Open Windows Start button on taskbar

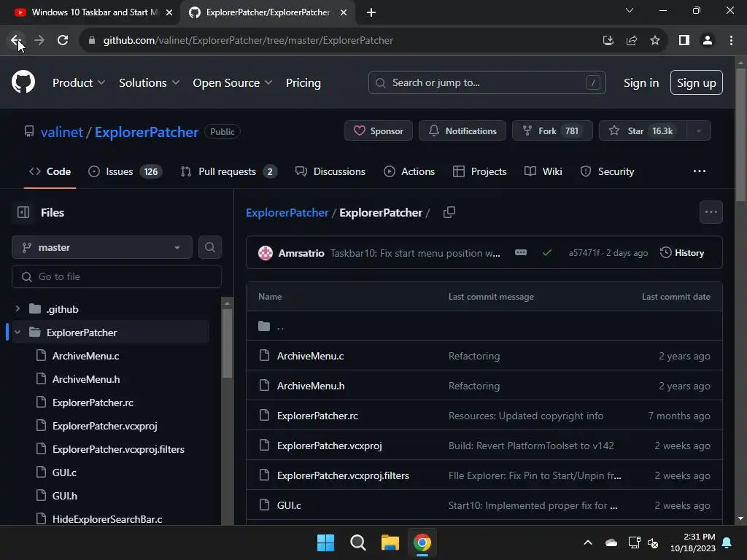pyautogui.click(x=326, y=542)
